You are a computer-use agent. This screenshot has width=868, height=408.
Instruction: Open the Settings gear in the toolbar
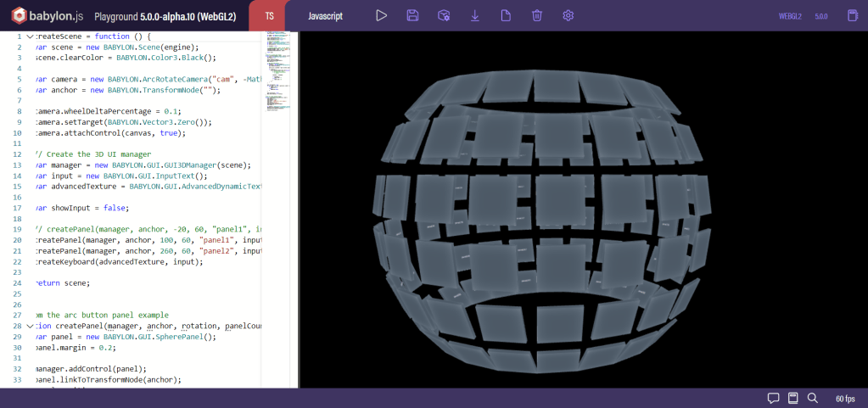pos(568,16)
